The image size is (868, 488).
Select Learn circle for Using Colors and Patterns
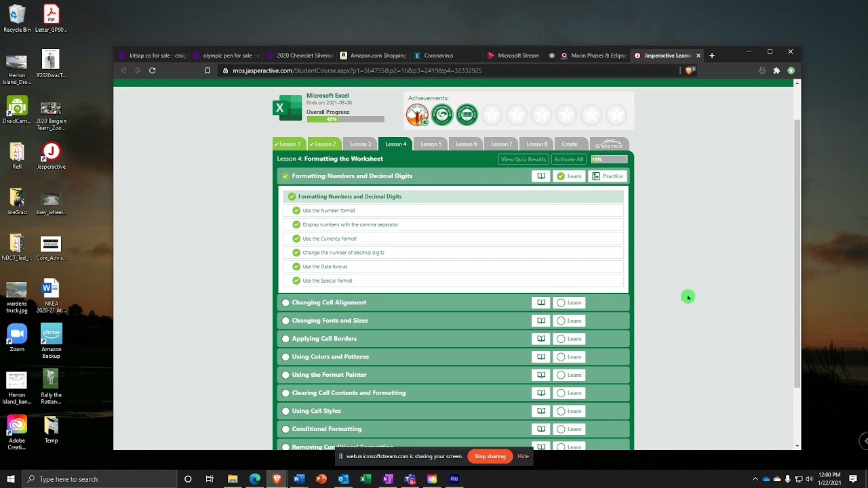coord(561,357)
